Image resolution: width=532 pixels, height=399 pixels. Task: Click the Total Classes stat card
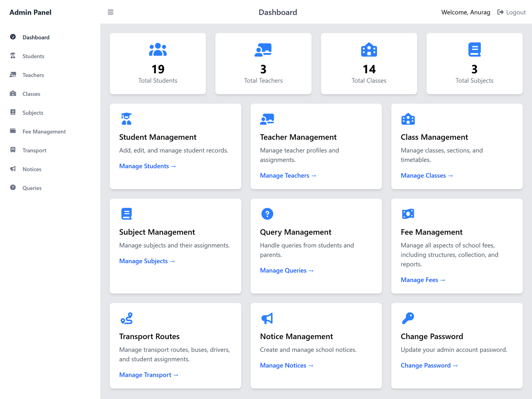point(369,64)
